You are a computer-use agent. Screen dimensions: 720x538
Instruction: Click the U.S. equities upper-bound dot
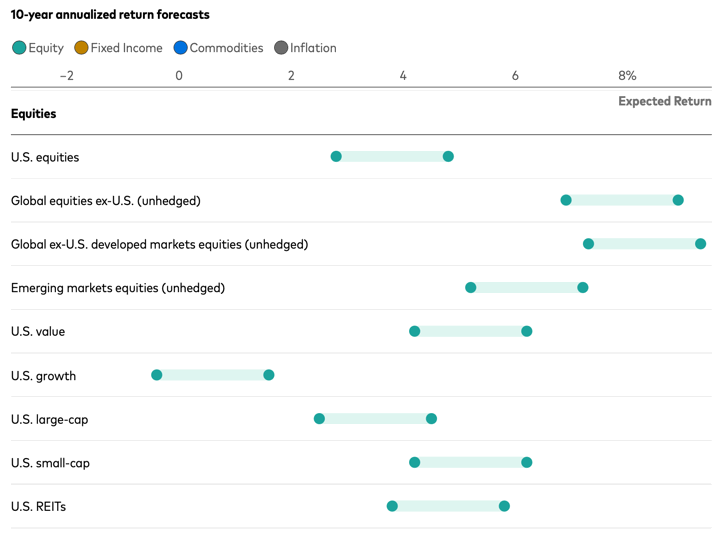(448, 157)
